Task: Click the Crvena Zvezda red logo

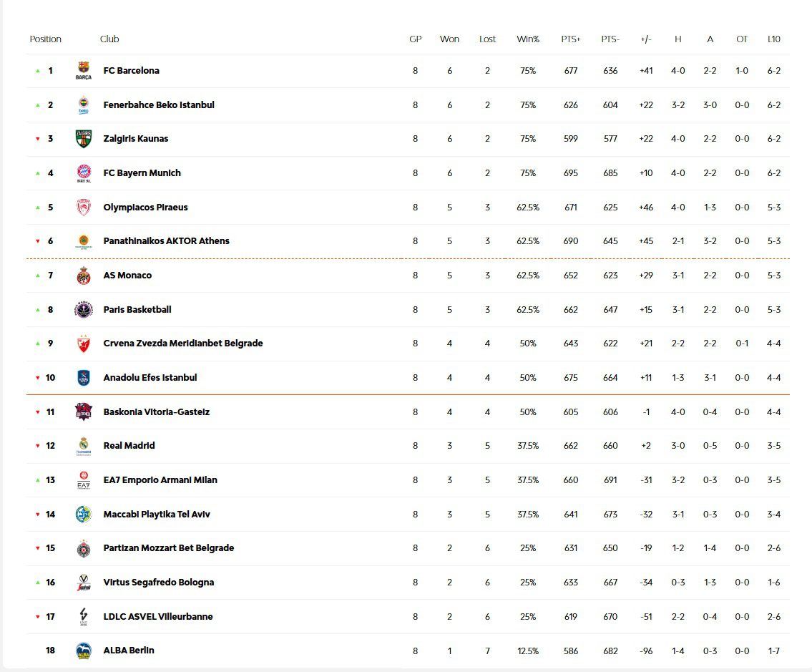Action: pyautogui.click(x=84, y=344)
